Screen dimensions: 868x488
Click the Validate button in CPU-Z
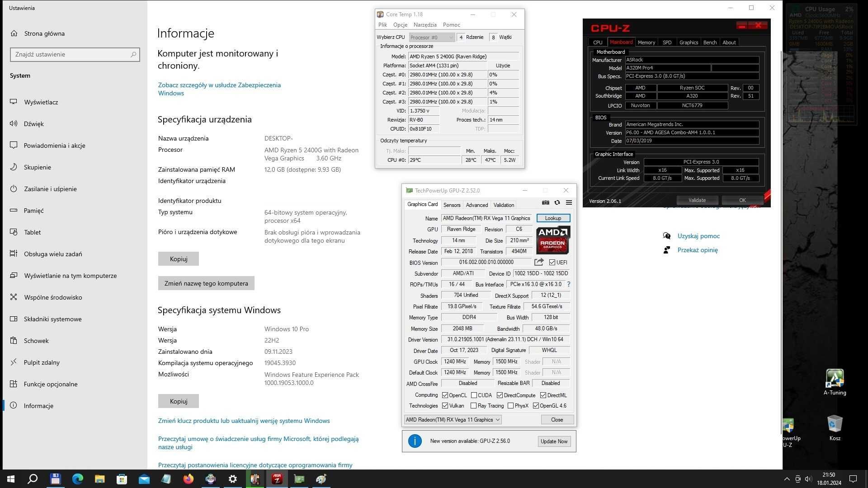(x=697, y=200)
